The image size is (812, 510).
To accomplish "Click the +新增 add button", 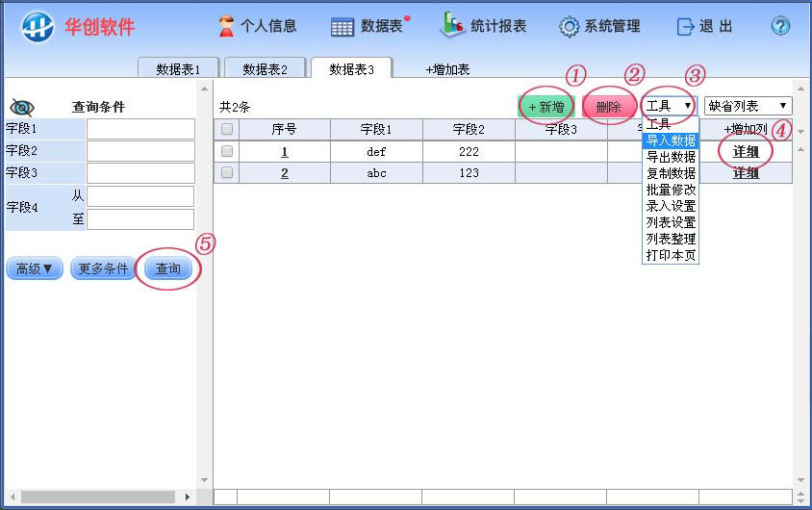I will 546,107.
